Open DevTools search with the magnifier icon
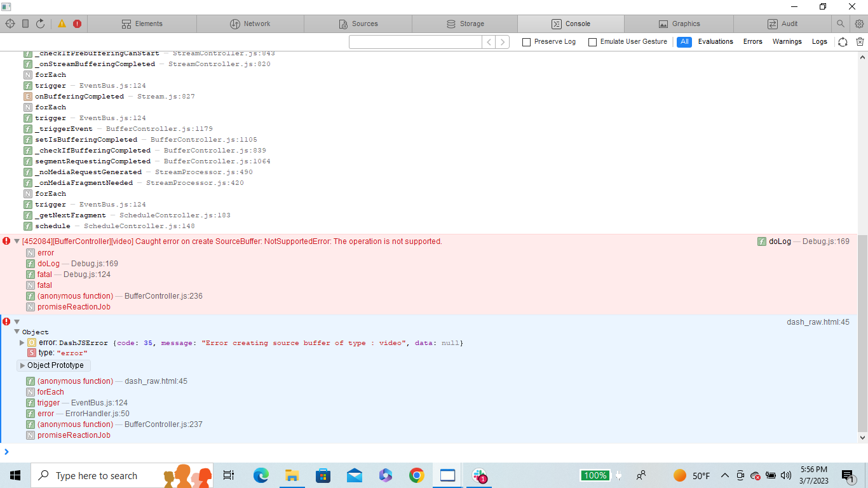Image resolution: width=868 pixels, height=488 pixels. 841,24
